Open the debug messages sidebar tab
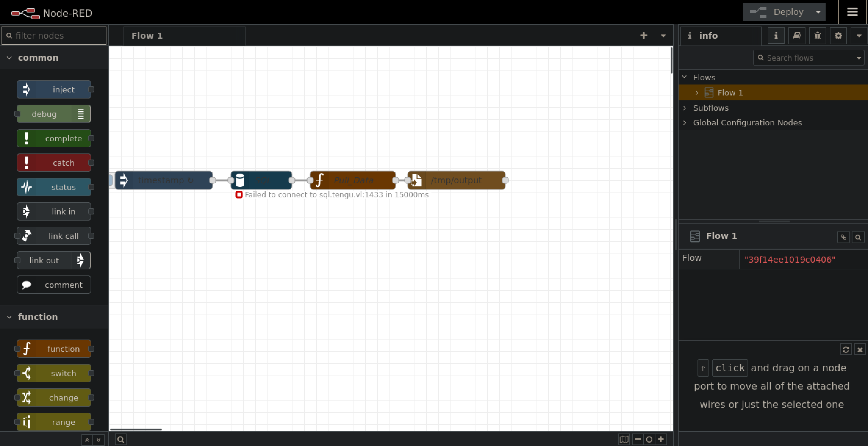 (x=817, y=35)
